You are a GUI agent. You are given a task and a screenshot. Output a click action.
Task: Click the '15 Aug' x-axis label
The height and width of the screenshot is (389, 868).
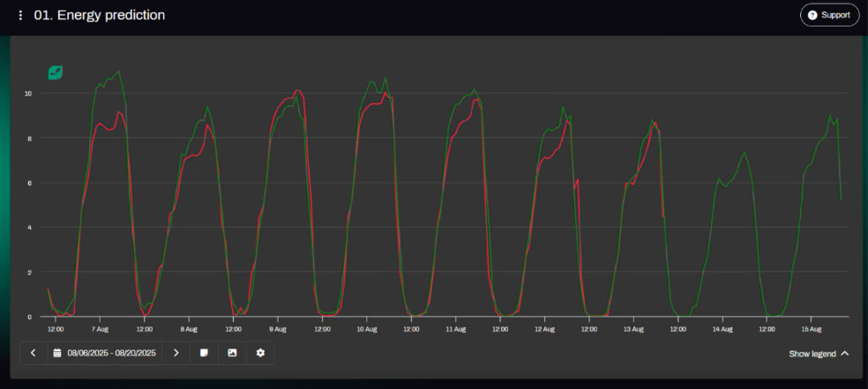tap(811, 329)
